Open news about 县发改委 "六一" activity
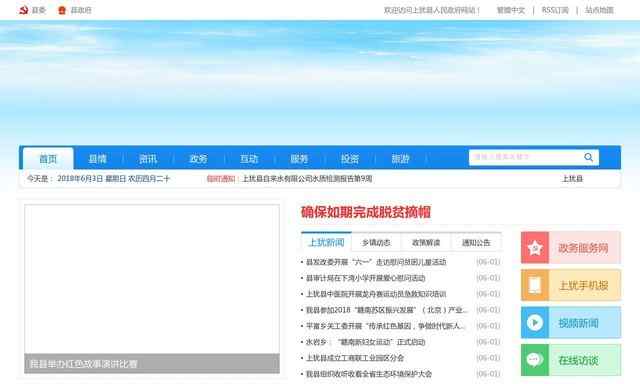The width and height of the screenshot is (640, 384). pyautogui.click(x=376, y=262)
